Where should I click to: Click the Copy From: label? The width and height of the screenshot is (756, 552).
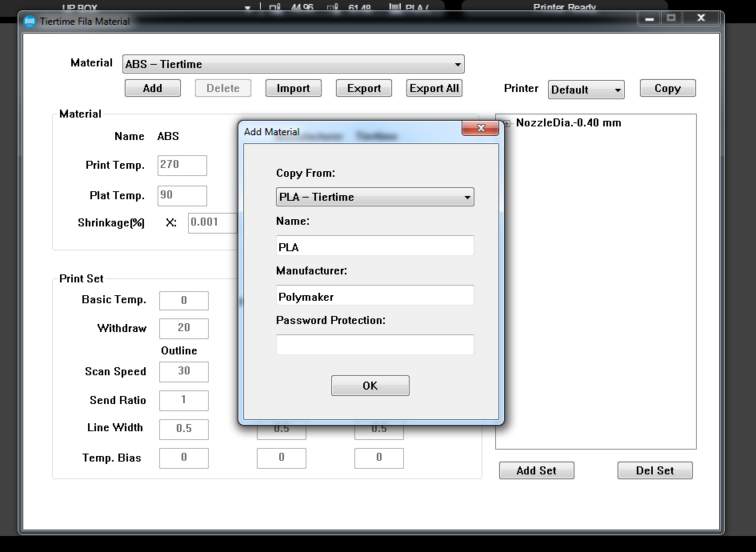pyautogui.click(x=305, y=173)
